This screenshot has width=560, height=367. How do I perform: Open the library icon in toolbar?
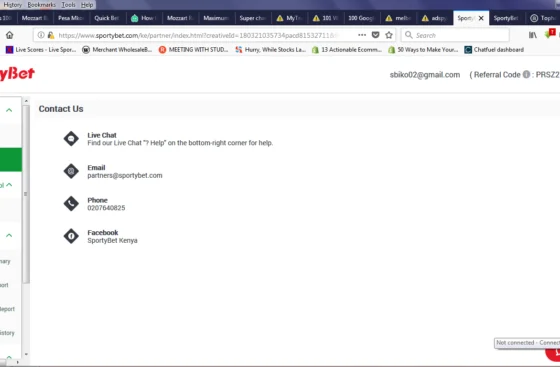coord(532,35)
